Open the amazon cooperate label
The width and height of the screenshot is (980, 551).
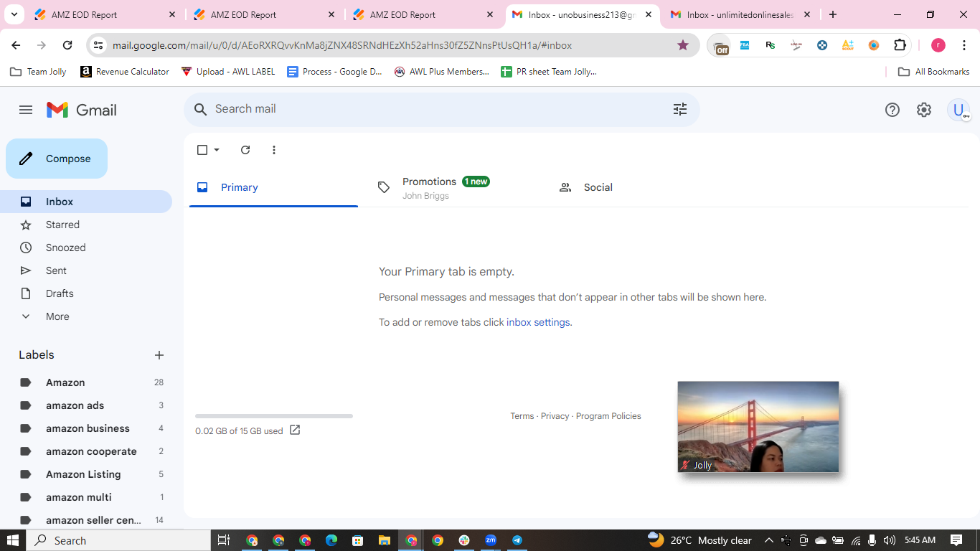86,451
